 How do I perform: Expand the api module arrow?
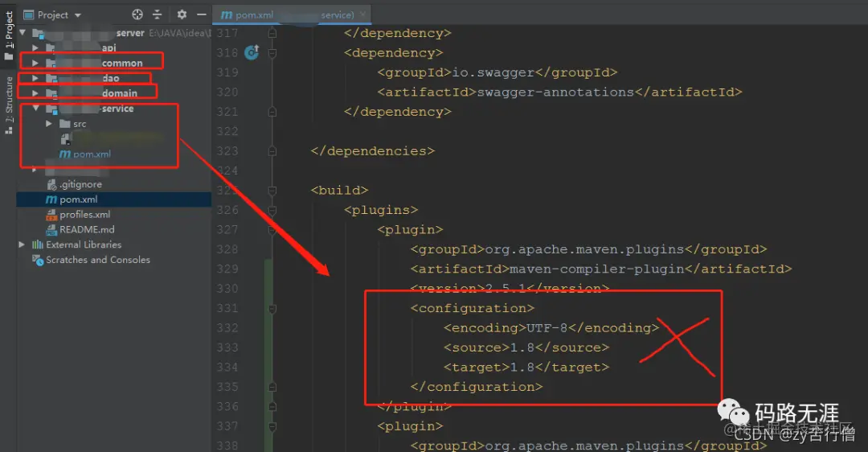35,48
